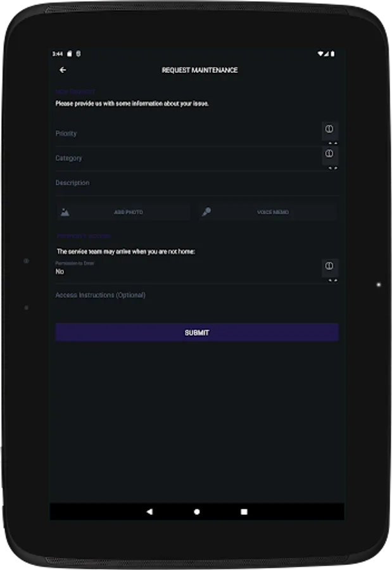Screen dimensions: 392x570
Task: Tap the Android home circle button
Action: pos(197,512)
